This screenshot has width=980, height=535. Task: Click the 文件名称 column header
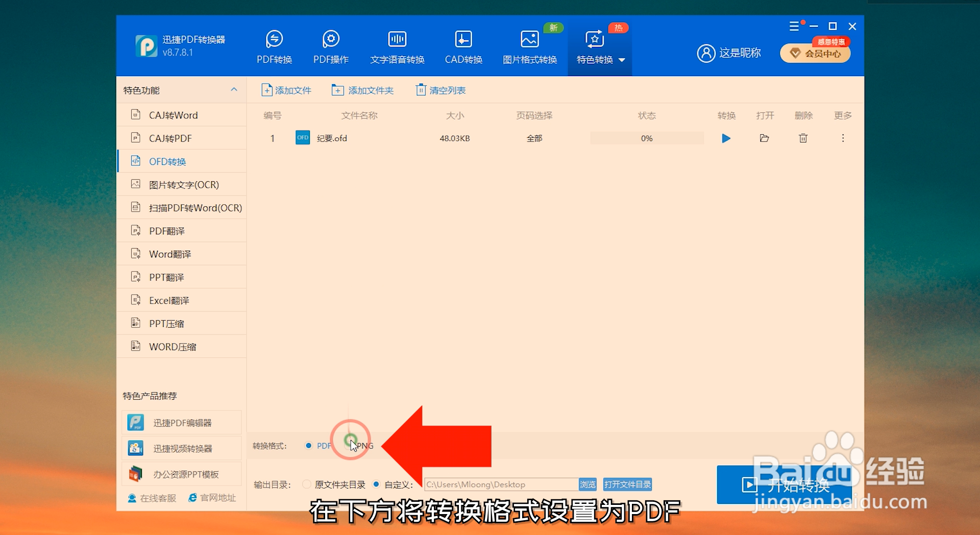(359, 115)
